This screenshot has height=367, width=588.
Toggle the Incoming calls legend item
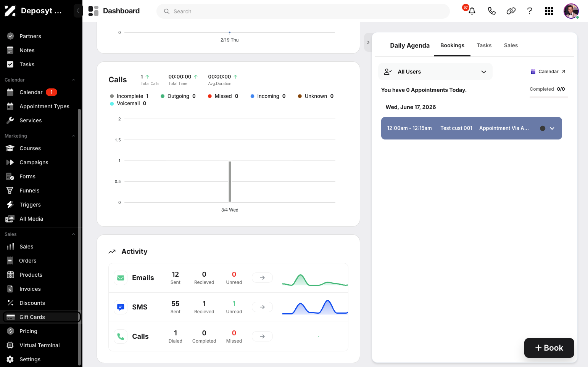[268, 96]
